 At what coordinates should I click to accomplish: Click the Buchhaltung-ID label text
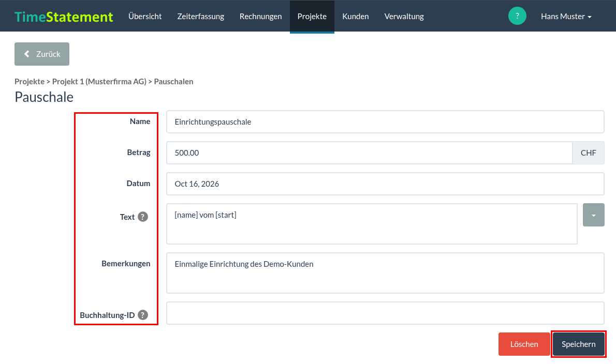tap(107, 315)
